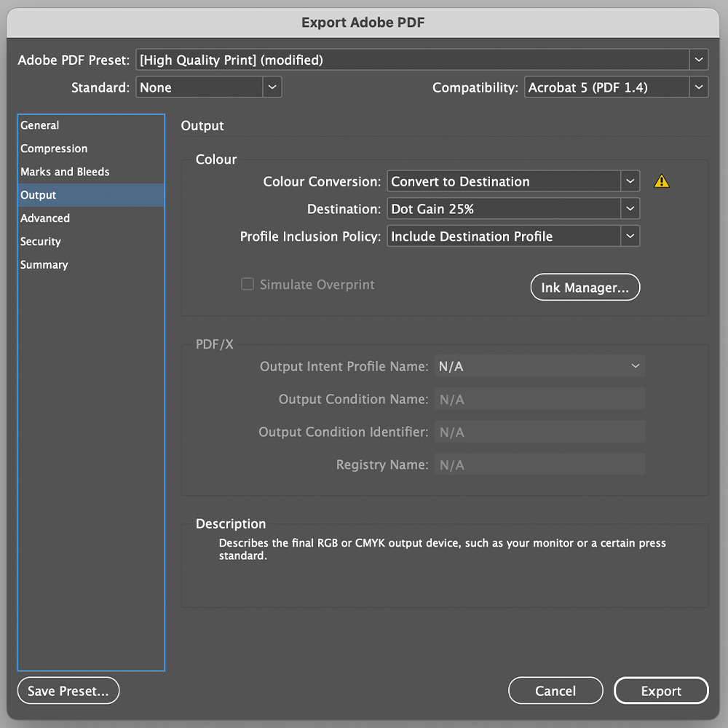Open the Security panel
This screenshot has height=728, width=728.
point(91,242)
